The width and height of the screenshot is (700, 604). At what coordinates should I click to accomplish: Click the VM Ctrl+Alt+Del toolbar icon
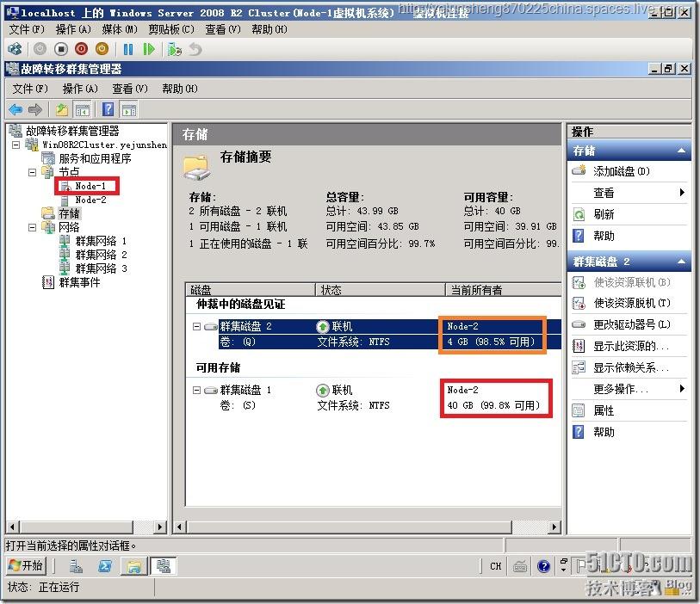[x=15, y=49]
